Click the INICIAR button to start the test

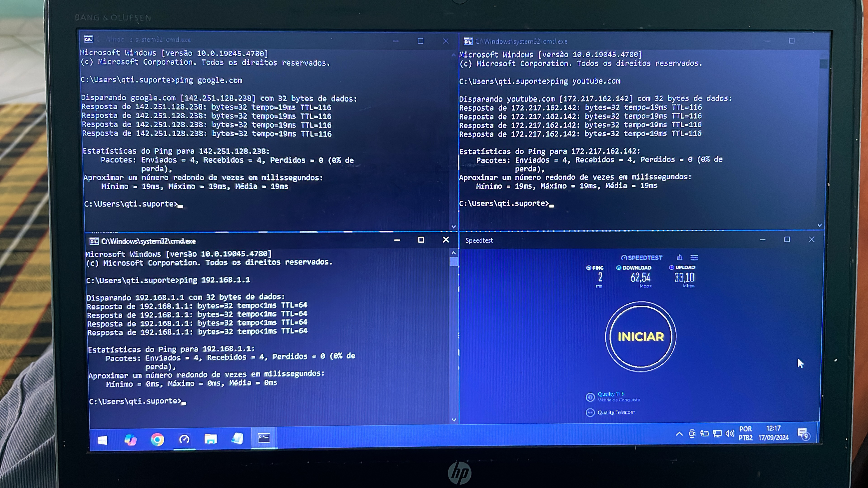point(641,336)
